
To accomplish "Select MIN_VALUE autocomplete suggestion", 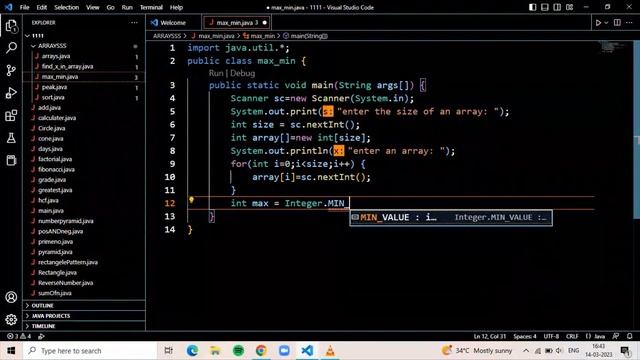I will pos(451,218).
